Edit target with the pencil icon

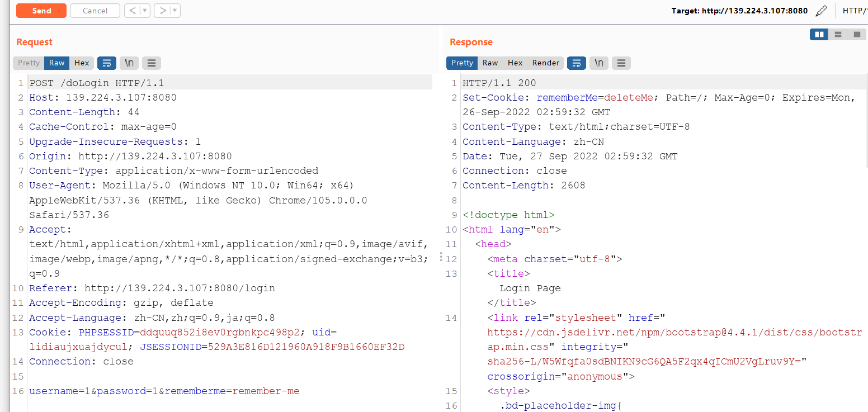pos(821,11)
